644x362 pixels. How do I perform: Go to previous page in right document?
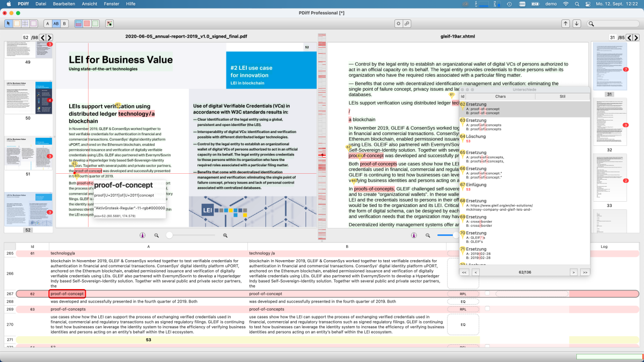[630, 38]
